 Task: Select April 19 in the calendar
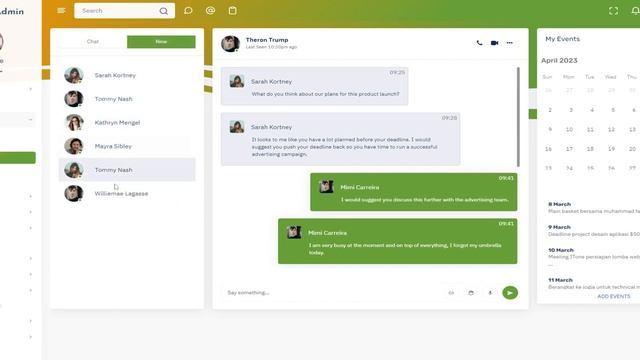pyautogui.click(x=611, y=149)
